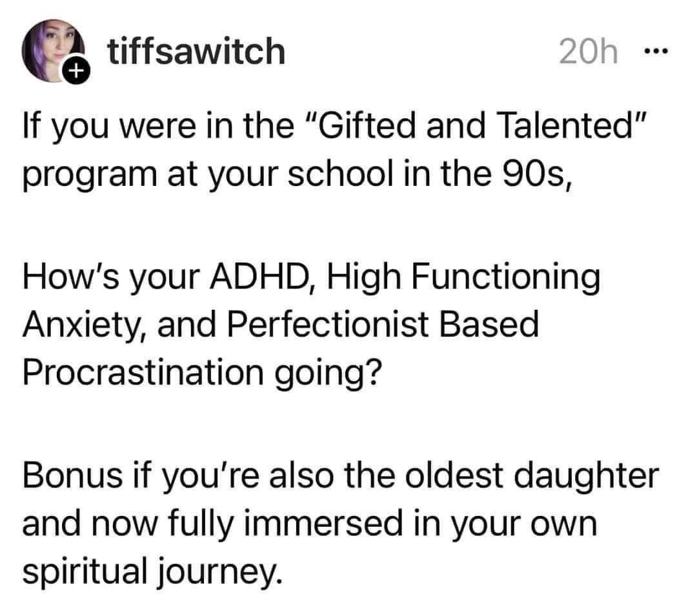Tap the follow plus badge on avatar
This screenshot has height=616, width=697.
pos(76,74)
